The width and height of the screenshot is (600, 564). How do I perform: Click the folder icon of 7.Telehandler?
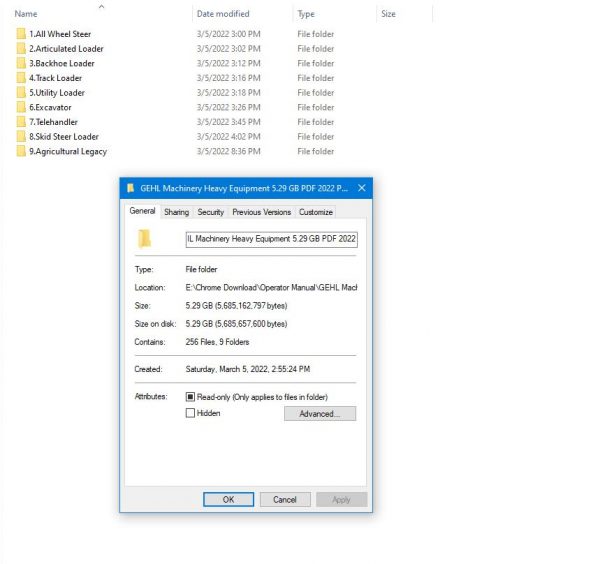point(21,122)
